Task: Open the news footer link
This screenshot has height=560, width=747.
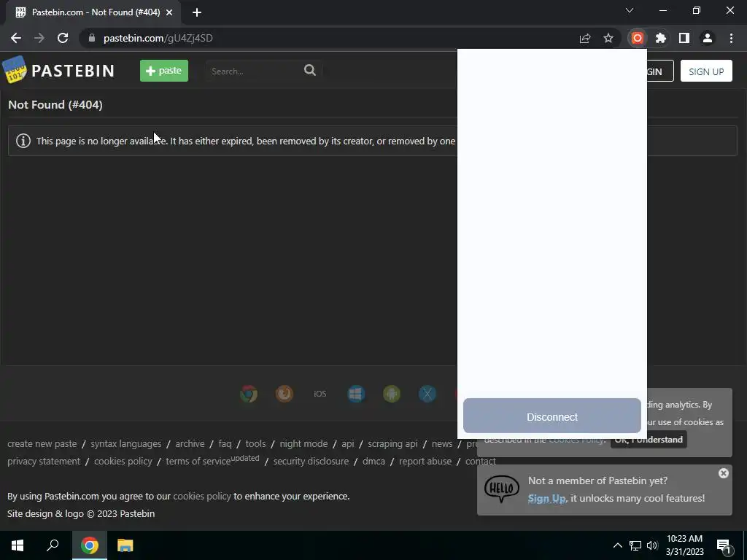Action: point(442,444)
